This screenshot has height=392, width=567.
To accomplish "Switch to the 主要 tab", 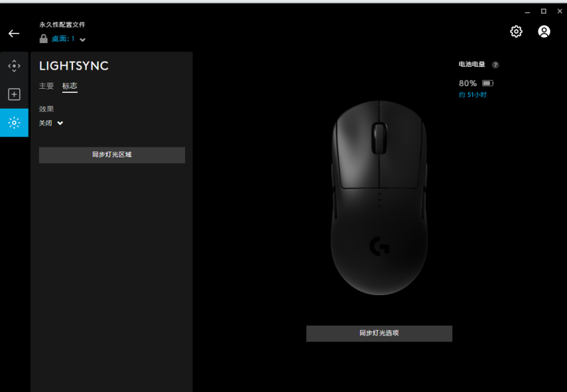I will point(46,86).
